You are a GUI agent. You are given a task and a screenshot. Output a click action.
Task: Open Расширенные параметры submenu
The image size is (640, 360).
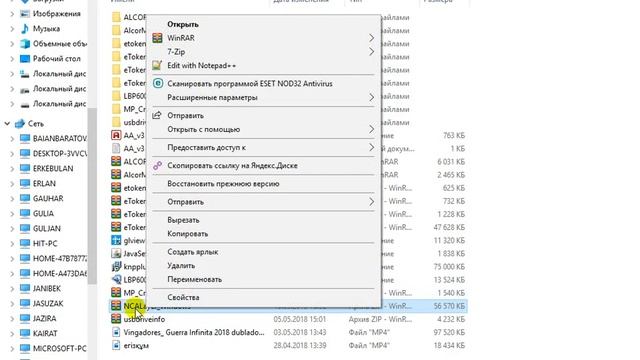pyautogui.click(x=263, y=98)
